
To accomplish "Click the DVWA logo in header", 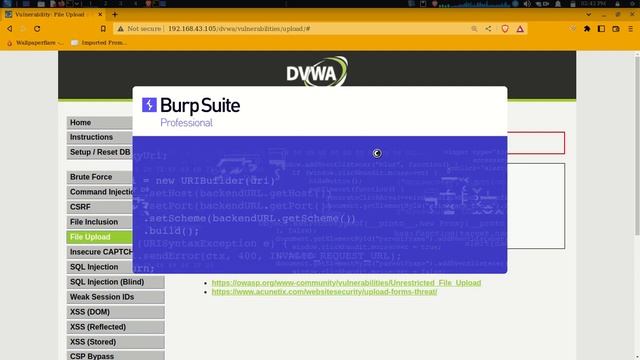I will [x=317, y=72].
